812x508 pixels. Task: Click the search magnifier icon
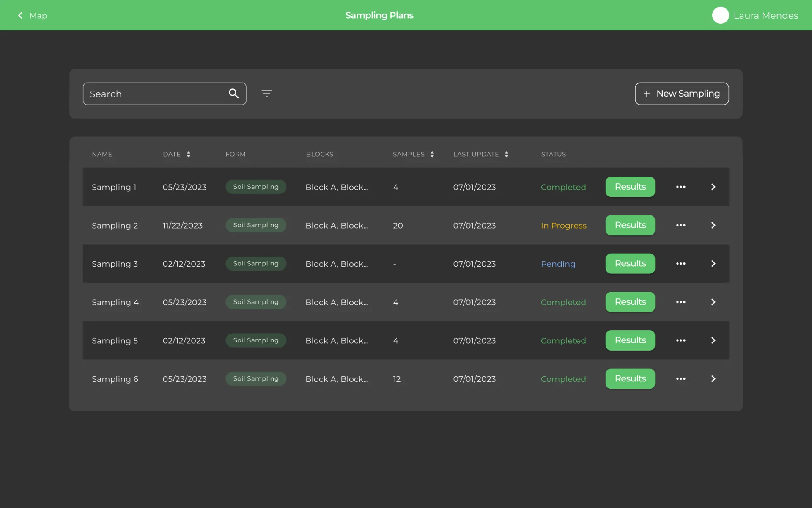(233, 94)
